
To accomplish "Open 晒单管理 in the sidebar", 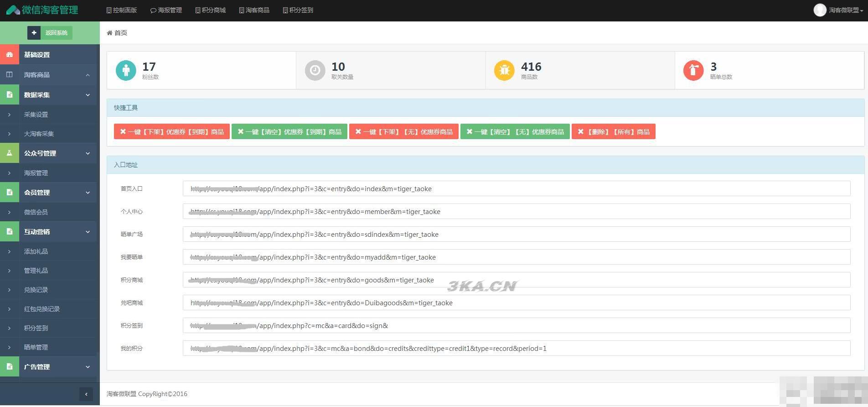I will (36, 347).
